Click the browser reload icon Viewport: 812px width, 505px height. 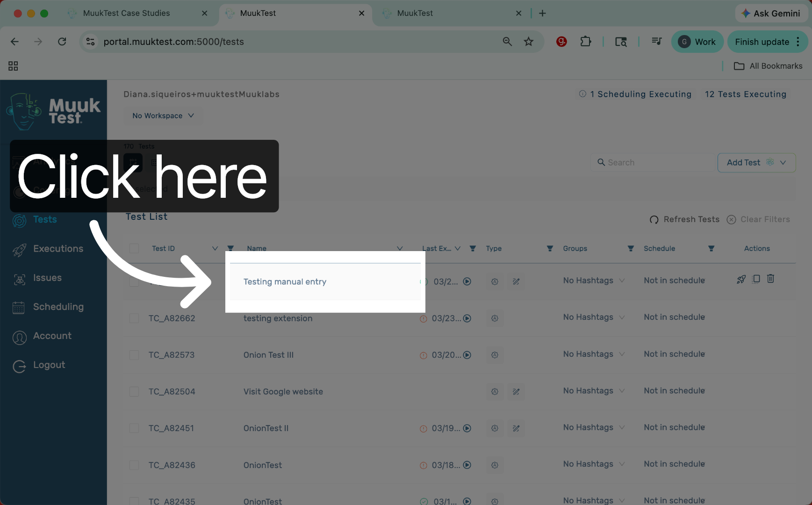click(62, 42)
